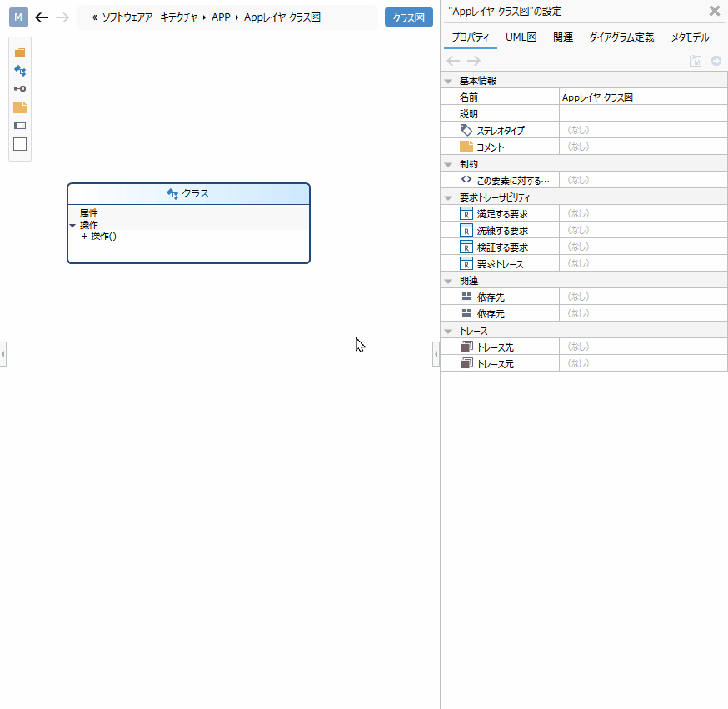This screenshot has width=728, height=709.
Task: Click the class icon in the diagram header
Action: [172, 193]
